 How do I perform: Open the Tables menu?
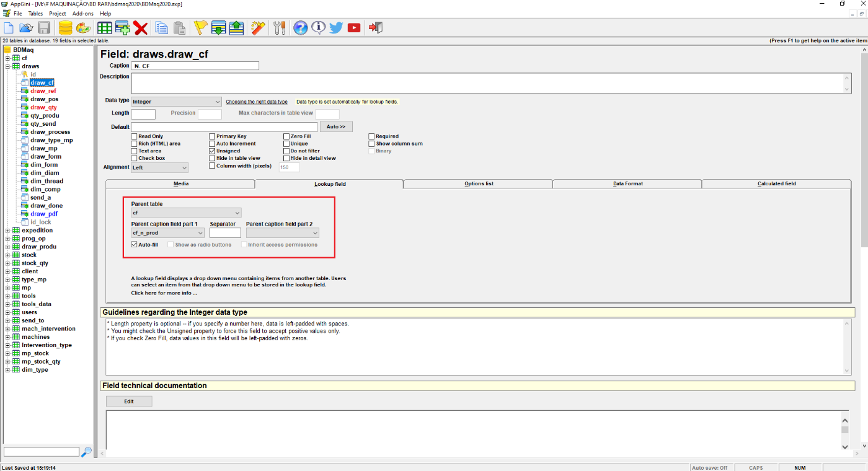tap(36, 13)
